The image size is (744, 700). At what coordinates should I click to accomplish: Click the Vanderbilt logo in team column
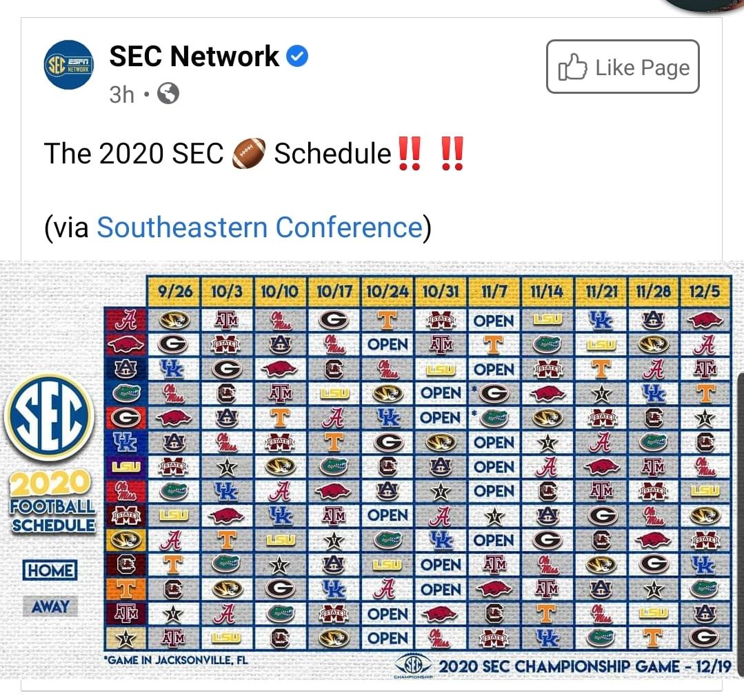[x=125, y=639]
